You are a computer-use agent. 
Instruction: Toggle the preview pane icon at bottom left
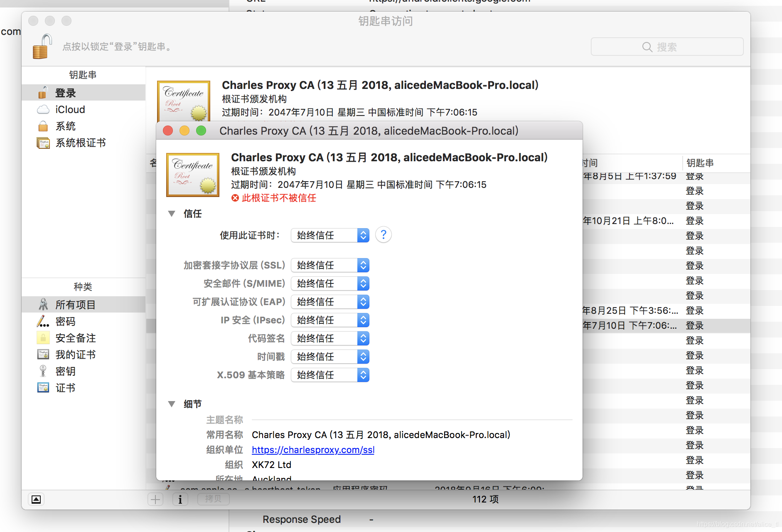click(36, 499)
